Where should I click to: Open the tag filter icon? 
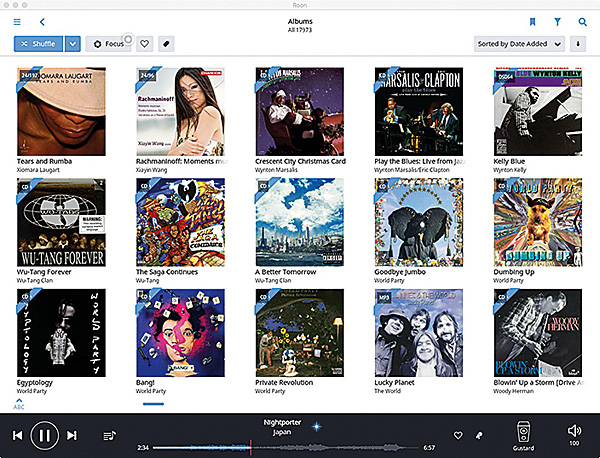coord(166,44)
